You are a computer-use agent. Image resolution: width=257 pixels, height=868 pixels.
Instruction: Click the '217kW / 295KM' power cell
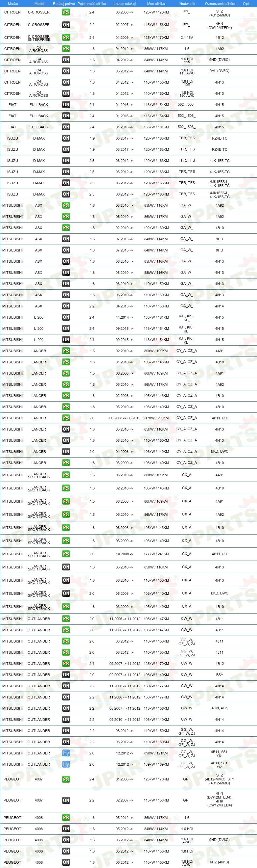click(x=156, y=418)
